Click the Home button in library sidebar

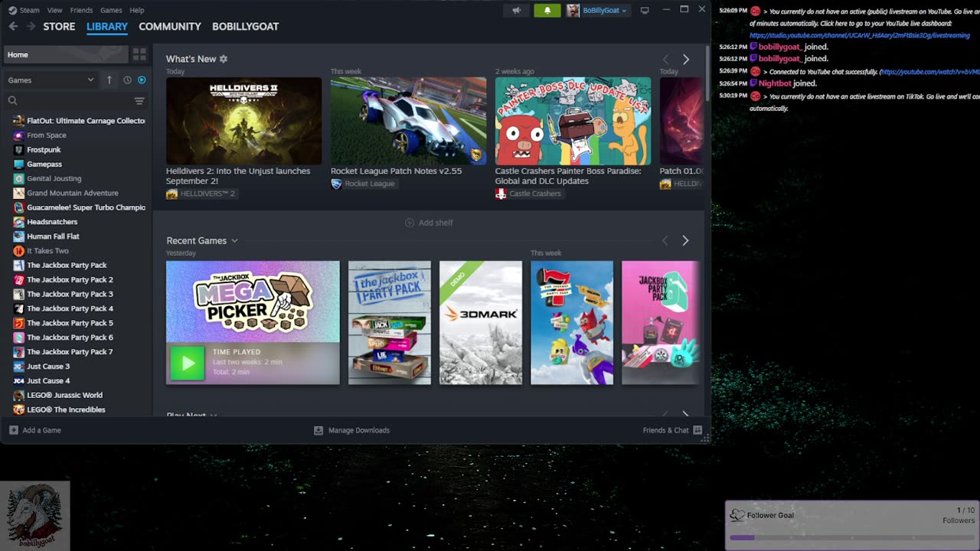(64, 54)
